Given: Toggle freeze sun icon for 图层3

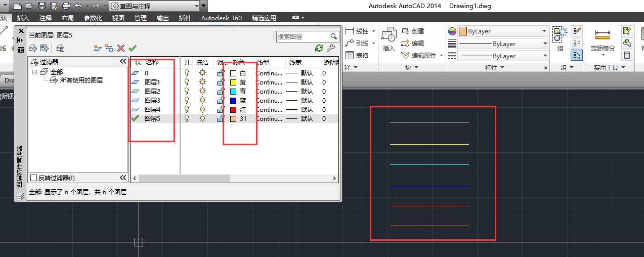Looking at the screenshot, I should 202,100.
